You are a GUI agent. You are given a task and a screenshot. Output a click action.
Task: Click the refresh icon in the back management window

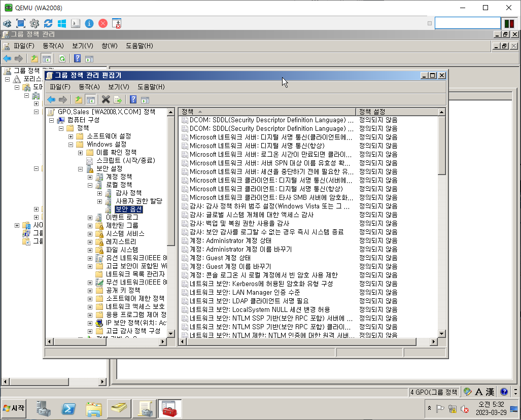(62, 58)
